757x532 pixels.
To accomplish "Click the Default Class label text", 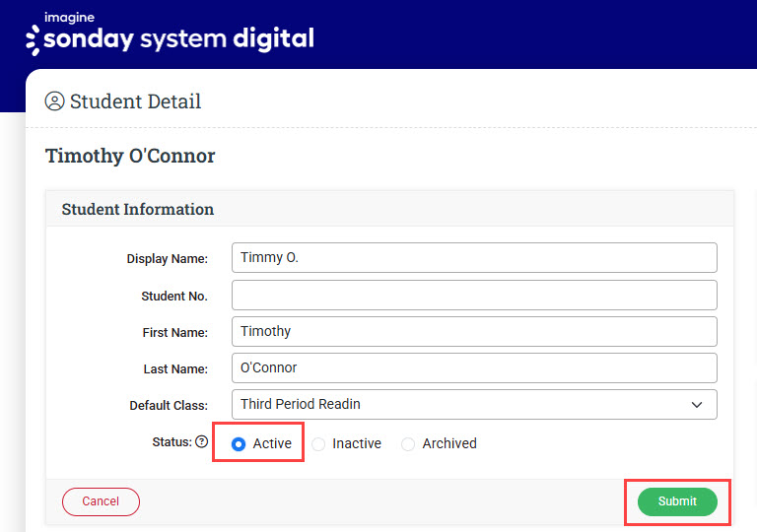I will pyautogui.click(x=169, y=406).
